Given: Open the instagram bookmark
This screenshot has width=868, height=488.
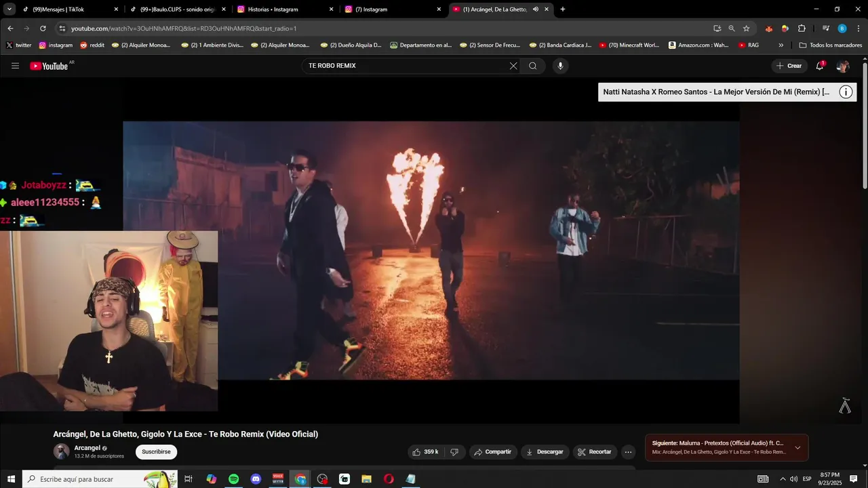Looking at the screenshot, I should tap(56, 45).
